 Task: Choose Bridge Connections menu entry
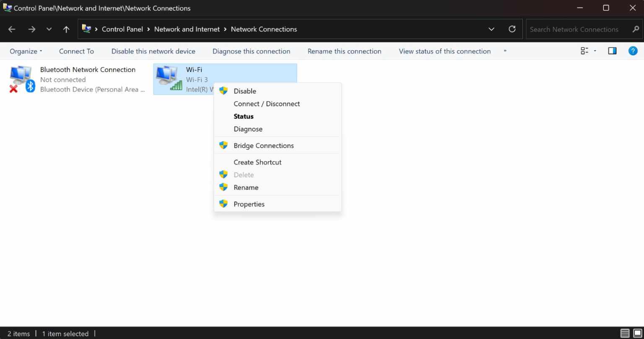pyautogui.click(x=278, y=145)
